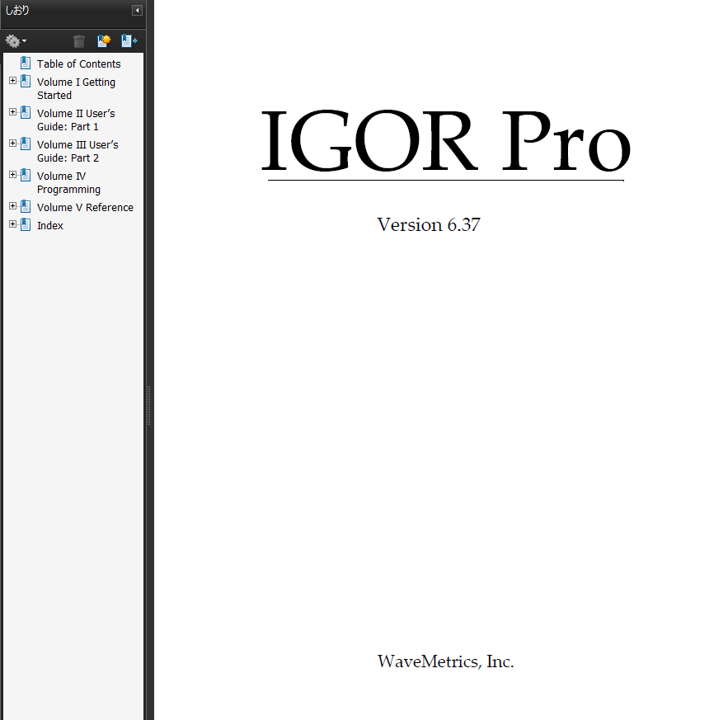
Task: Click the Index bookmark page icon
Action: pyautogui.click(x=26, y=225)
